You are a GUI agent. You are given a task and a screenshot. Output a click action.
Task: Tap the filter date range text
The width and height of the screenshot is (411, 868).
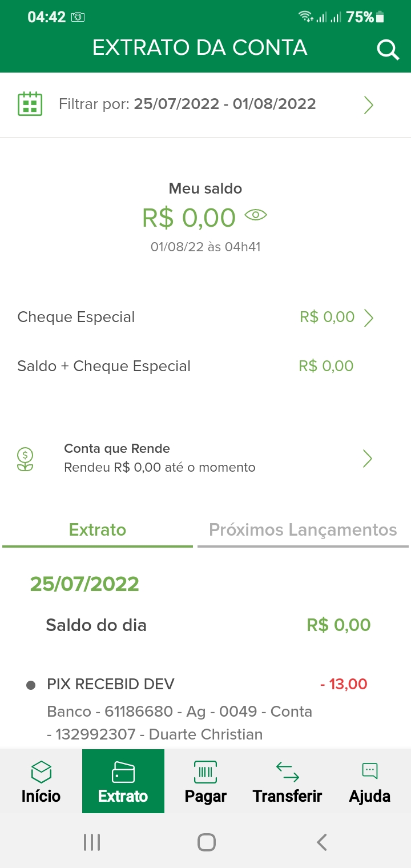tap(224, 104)
